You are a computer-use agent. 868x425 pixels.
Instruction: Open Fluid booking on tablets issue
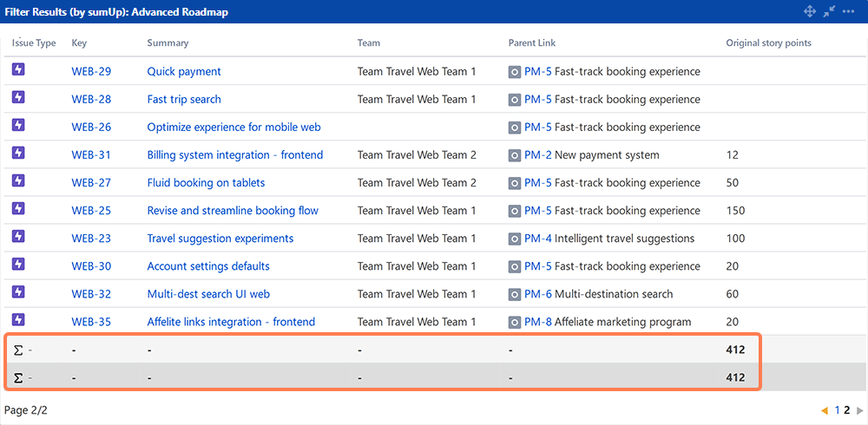(206, 183)
